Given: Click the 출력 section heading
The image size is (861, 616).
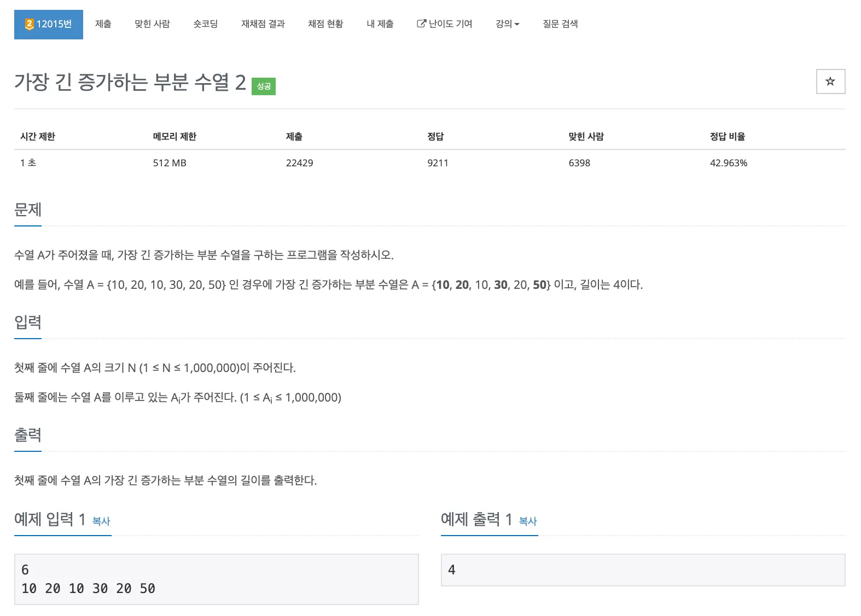Looking at the screenshot, I should (28, 435).
